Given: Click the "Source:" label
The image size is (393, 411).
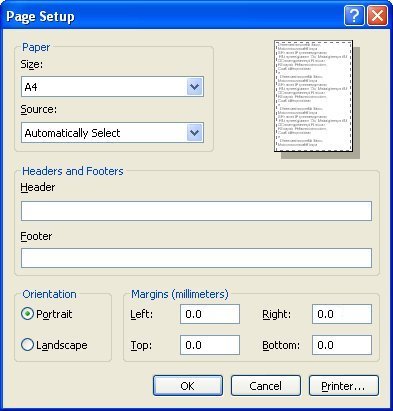Looking at the screenshot, I should tap(39, 109).
